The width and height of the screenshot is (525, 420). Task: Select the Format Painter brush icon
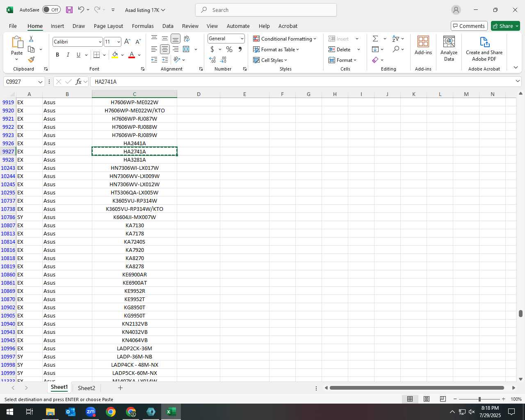[31, 60]
